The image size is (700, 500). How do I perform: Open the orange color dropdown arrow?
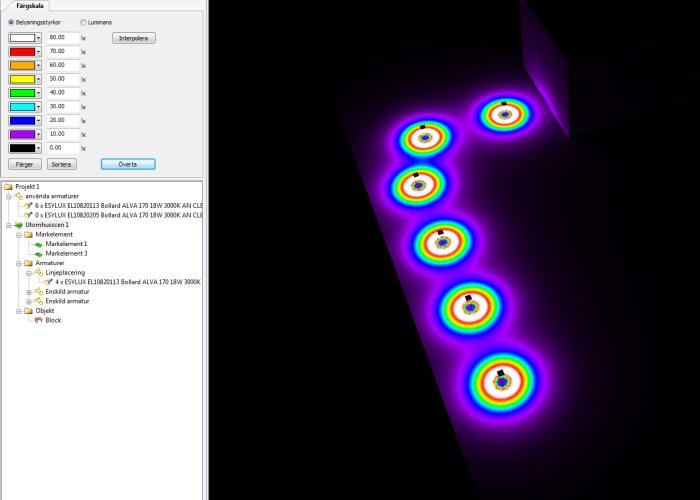38,66
